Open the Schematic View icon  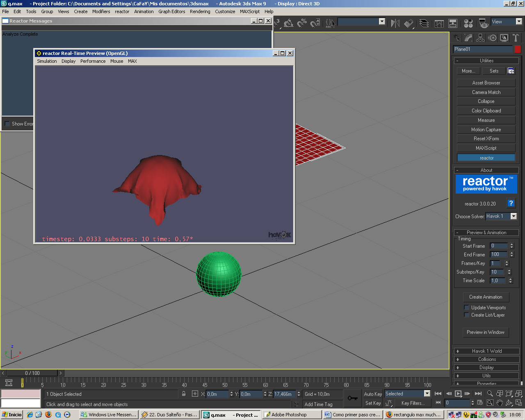[453, 23]
